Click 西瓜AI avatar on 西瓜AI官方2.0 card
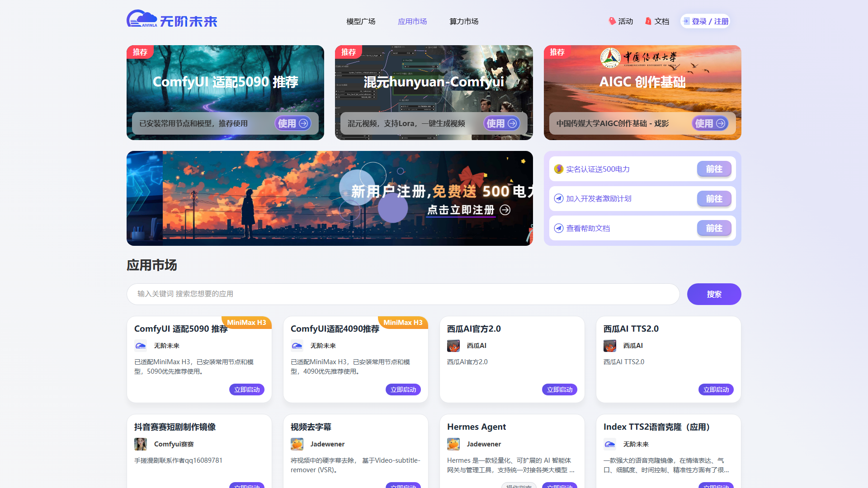The width and height of the screenshot is (868, 488). click(453, 346)
